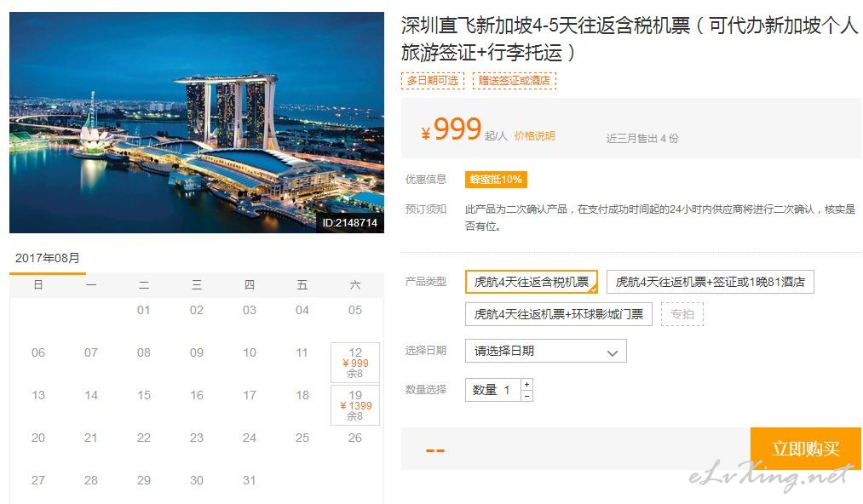Click calendar date 15
Image resolution: width=863 pixels, height=504 pixels.
144,396
